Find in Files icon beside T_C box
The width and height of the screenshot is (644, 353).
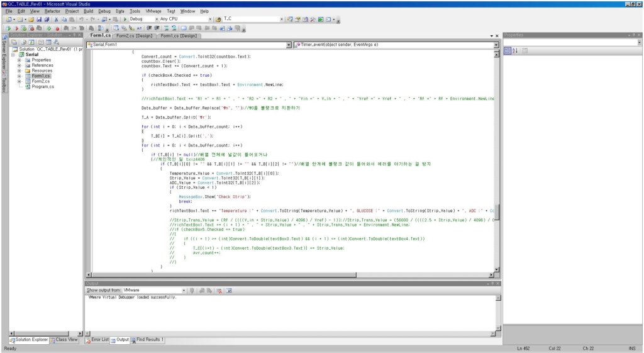pyautogui.click(x=218, y=20)
